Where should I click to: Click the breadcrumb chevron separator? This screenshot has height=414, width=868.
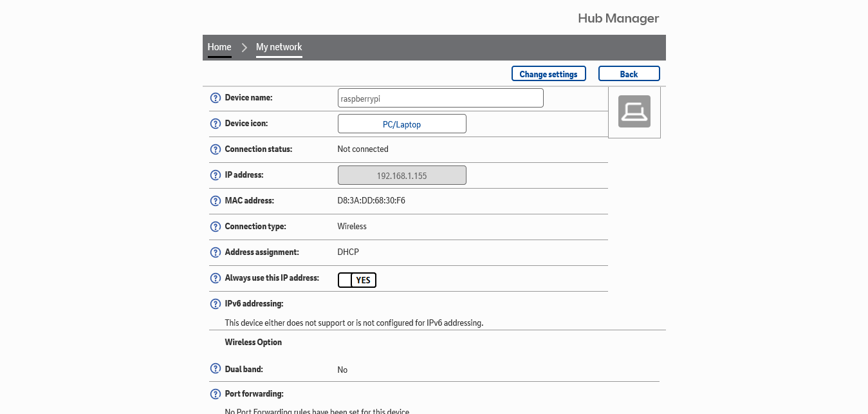[x=245, y=48]
